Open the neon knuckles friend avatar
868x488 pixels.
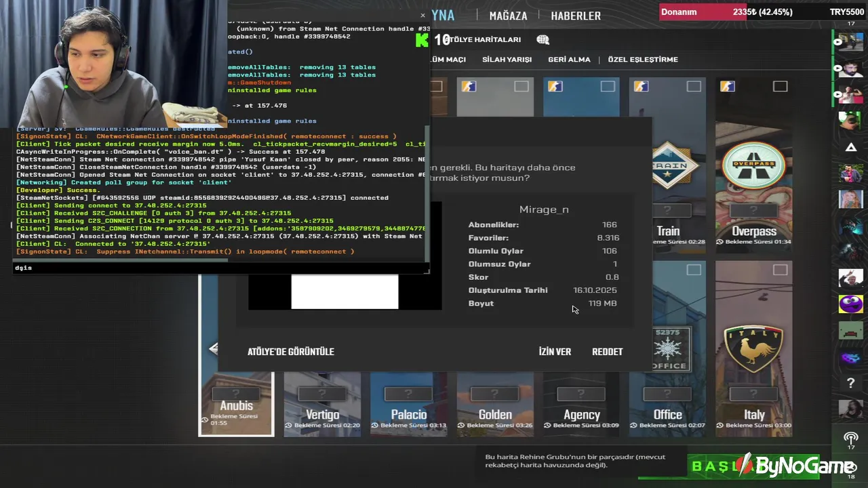click(850, 357)
